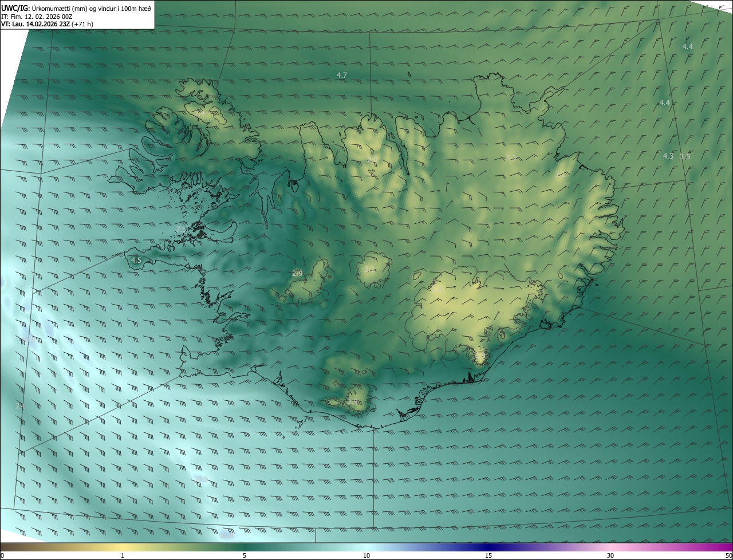Click the '10' tick label under color scale

pyautogui.click(x=366, y=555)
